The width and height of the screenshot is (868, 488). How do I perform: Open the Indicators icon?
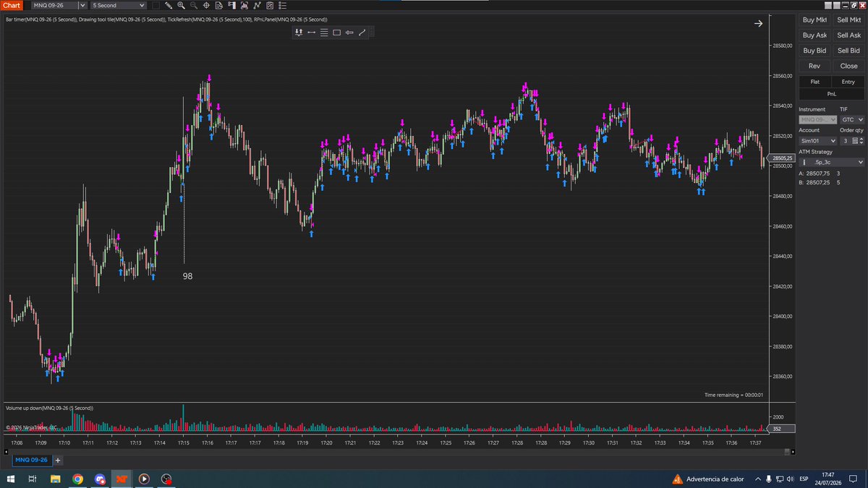(258, 5)
